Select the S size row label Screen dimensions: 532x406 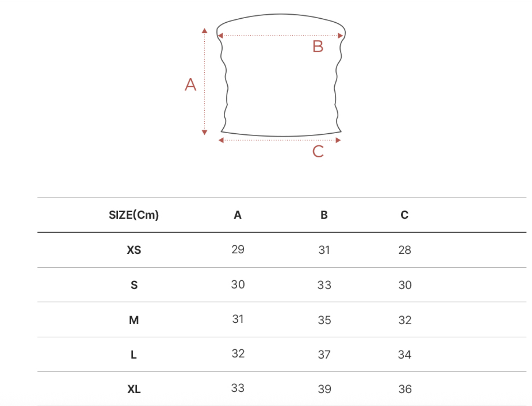(134, 285)
